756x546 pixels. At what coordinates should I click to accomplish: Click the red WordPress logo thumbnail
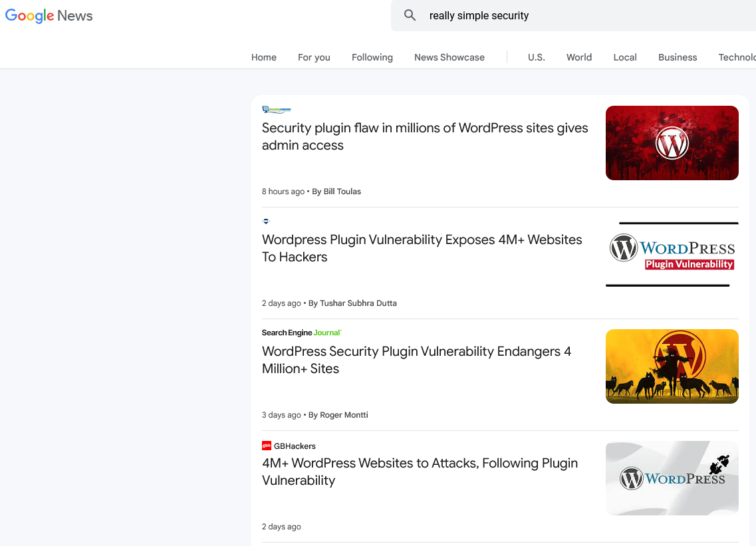(x=672, y=143)
